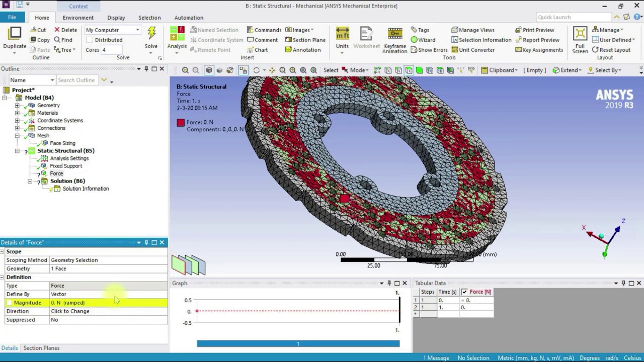
Task: Click the Cores value field
Action: coord(111,50)
